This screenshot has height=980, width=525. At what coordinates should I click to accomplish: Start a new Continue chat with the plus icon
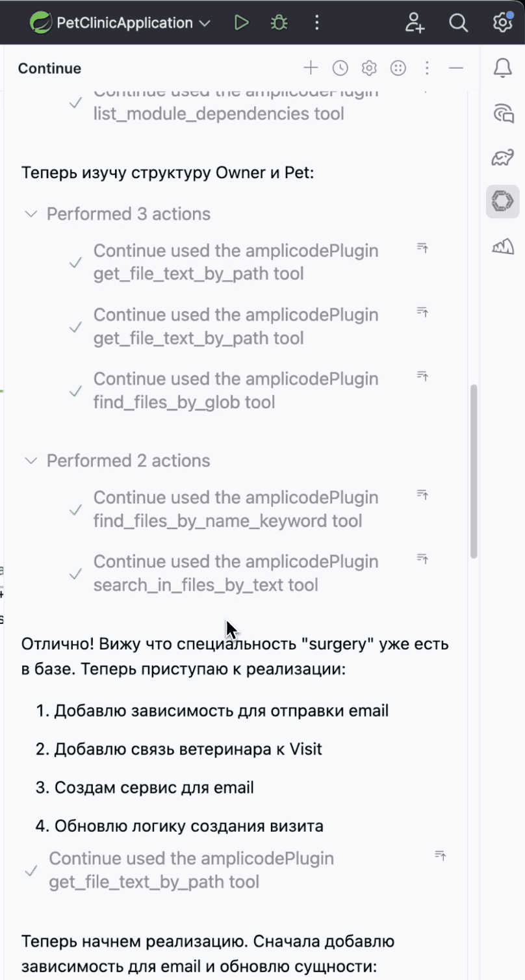(311, 68)
